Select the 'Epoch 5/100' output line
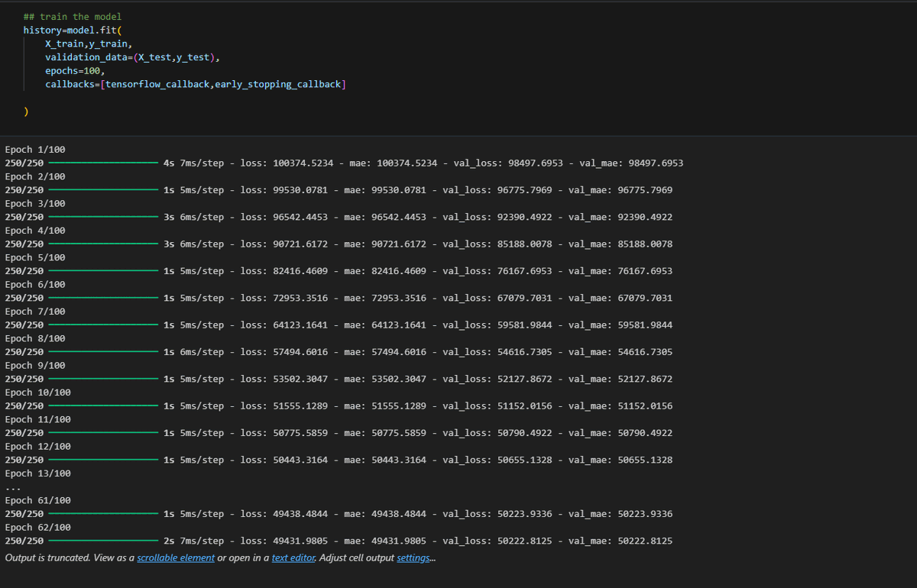Screen dimensions: 917x588 (x=35, y=257)
